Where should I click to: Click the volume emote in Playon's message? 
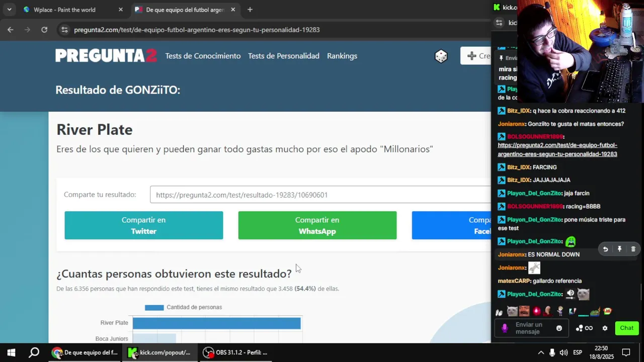tap(571, 294)
